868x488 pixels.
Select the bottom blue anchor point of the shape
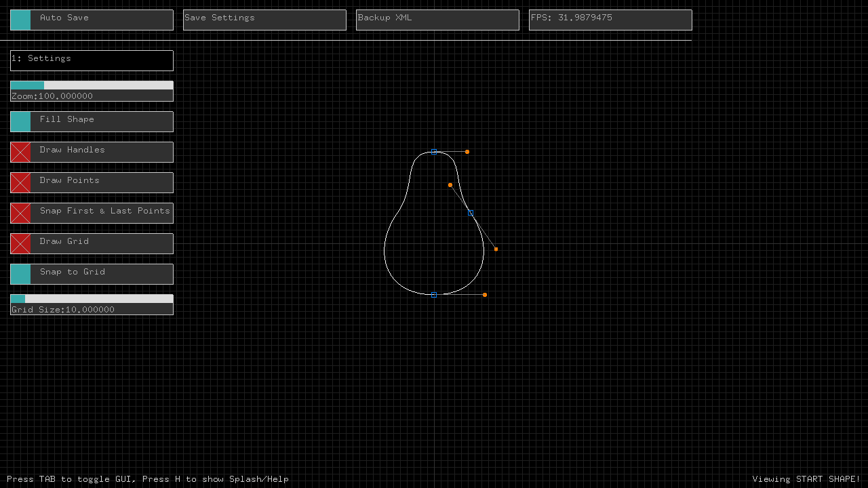click(x=434, y=295)
